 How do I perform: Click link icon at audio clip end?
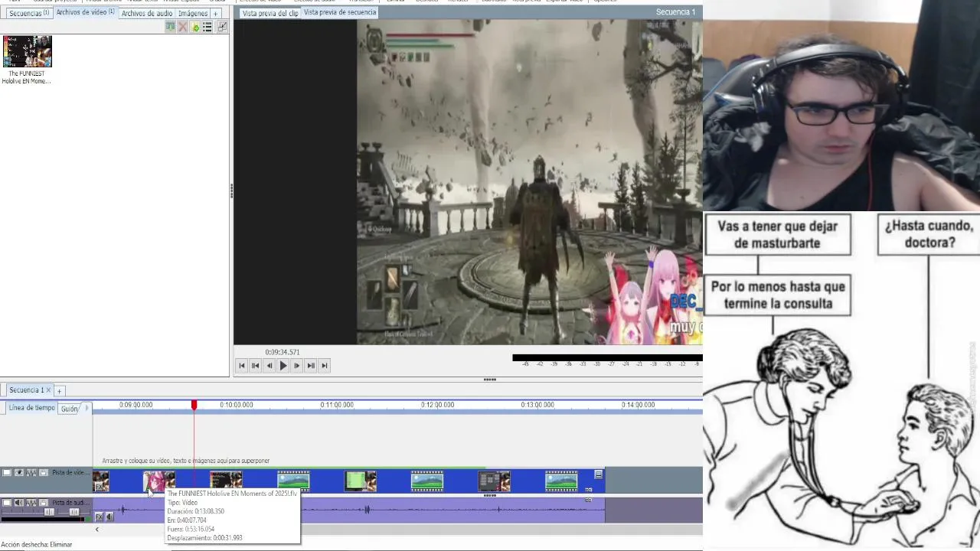click(589, 500)
